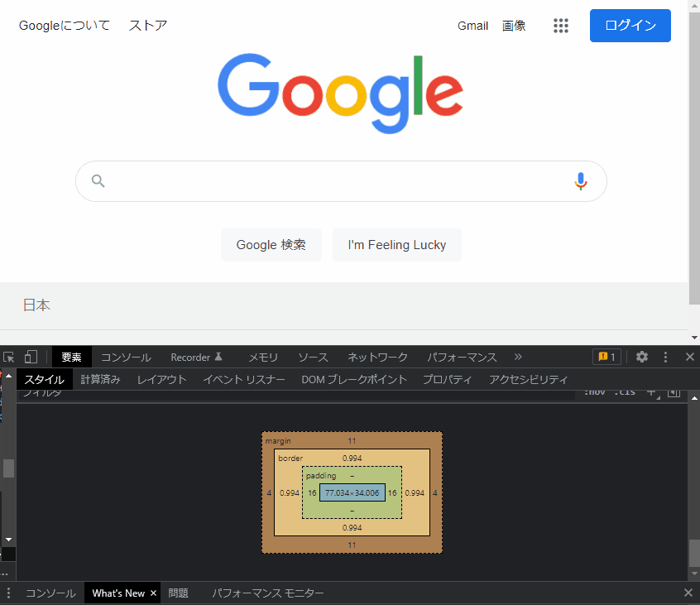The image size is (700, 605).
Task: Open the Googleについて link
Action: click(65, 26)
